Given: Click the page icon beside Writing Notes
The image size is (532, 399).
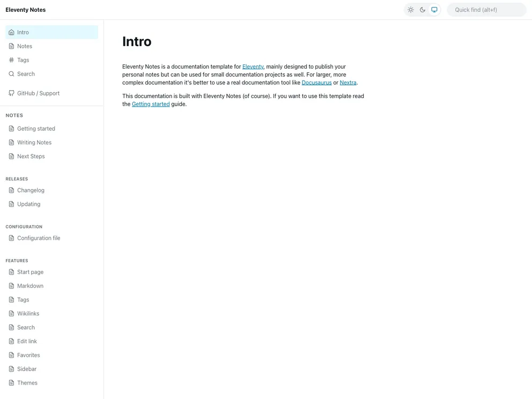Looking at the screenshot, I should point(12,143).
